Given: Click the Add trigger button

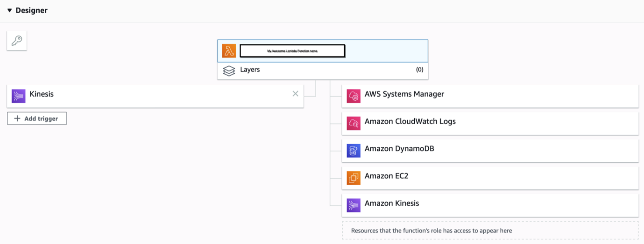Looking at the screenshot, I should [x=37, y=119].
